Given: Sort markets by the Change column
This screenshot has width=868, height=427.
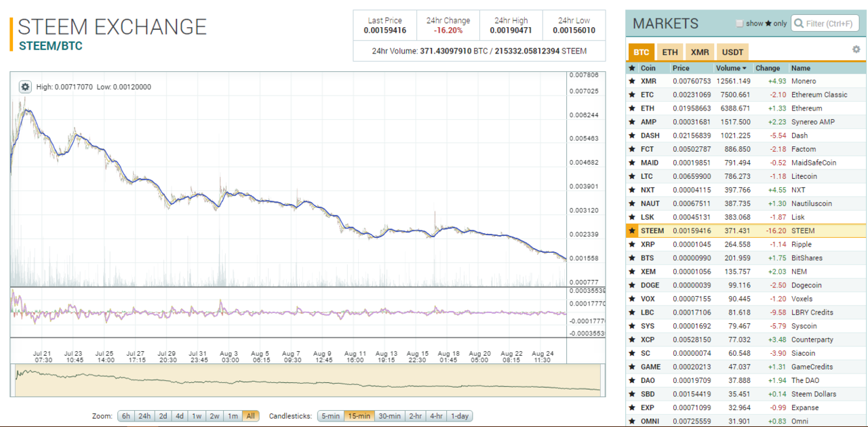Looking at the screenshot, I should click(768, 68).
